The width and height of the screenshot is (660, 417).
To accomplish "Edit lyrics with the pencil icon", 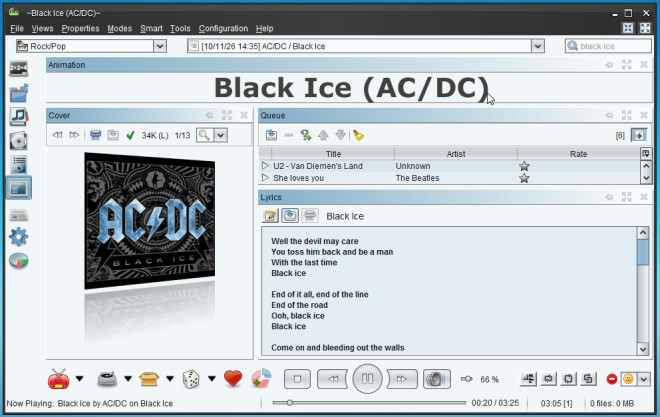I will (270, 216).
